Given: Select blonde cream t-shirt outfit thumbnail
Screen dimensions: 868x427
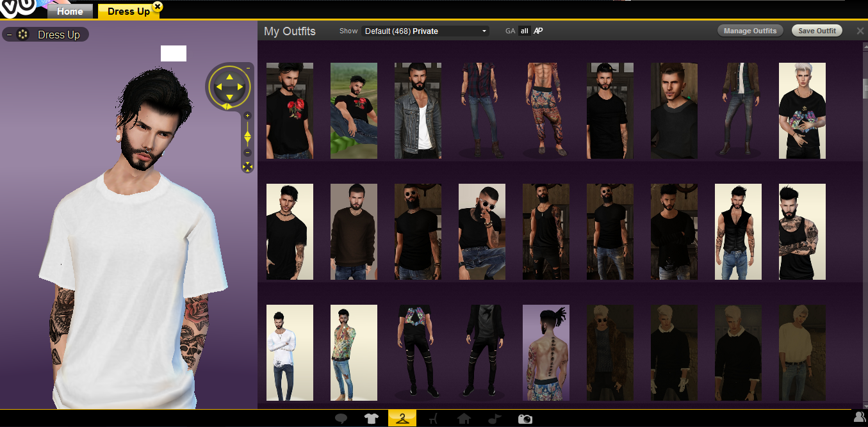Looking at the screenshot, I should click(802, 353).
